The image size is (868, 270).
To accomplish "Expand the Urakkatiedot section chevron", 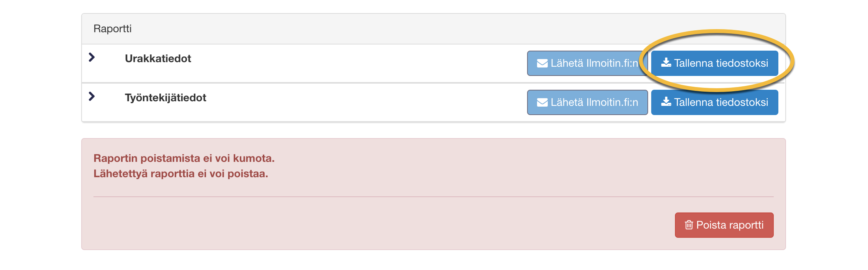I will pos(92,57).
